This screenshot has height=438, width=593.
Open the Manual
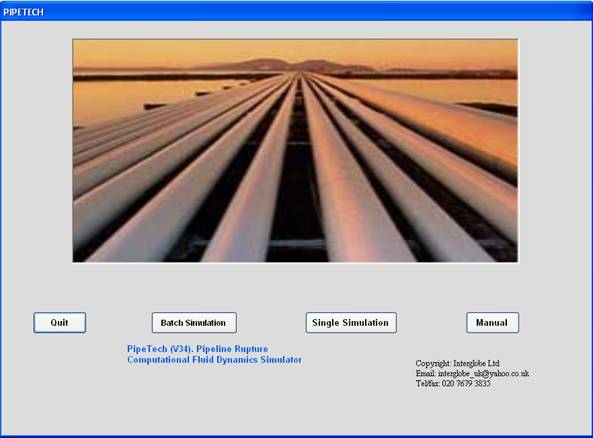tap(492, 323)
